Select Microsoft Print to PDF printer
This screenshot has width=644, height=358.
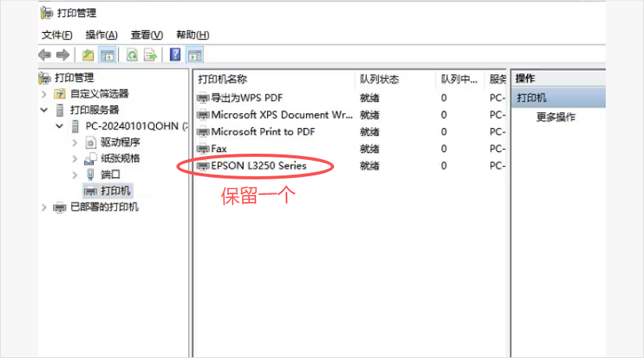[262, 132]
